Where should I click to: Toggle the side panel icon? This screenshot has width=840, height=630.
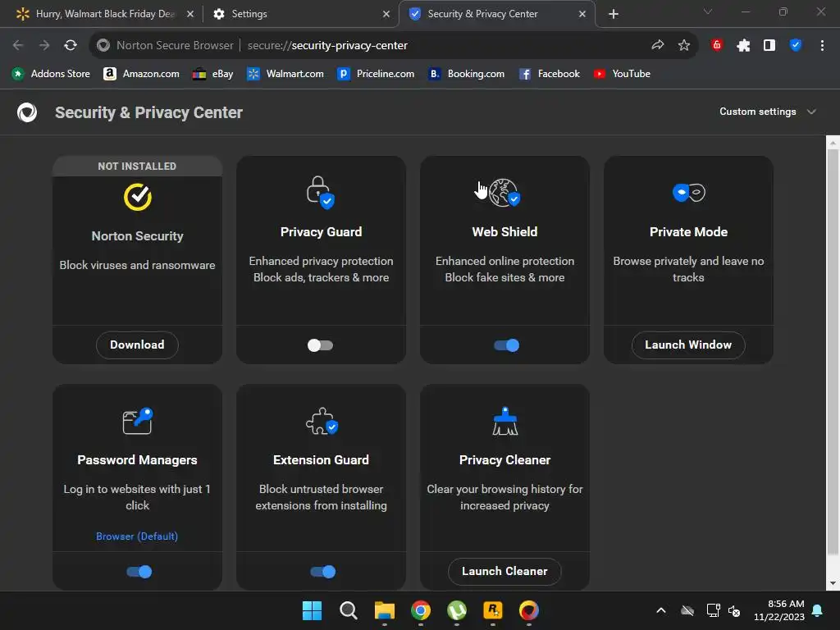tap(769, 46)
